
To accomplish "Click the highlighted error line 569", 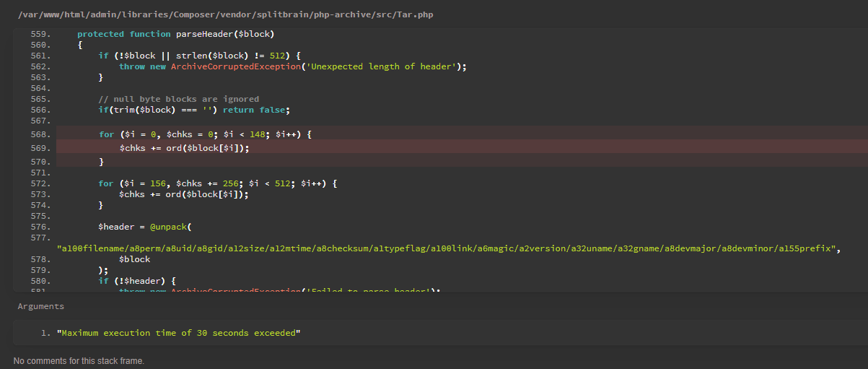I will click(x=184, y=148).
